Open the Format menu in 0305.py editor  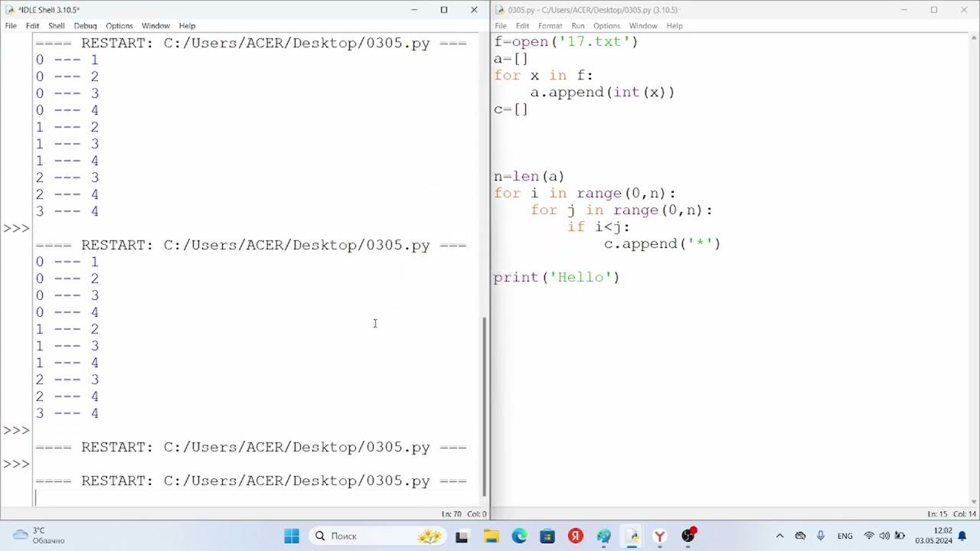(x=550, y=26)
